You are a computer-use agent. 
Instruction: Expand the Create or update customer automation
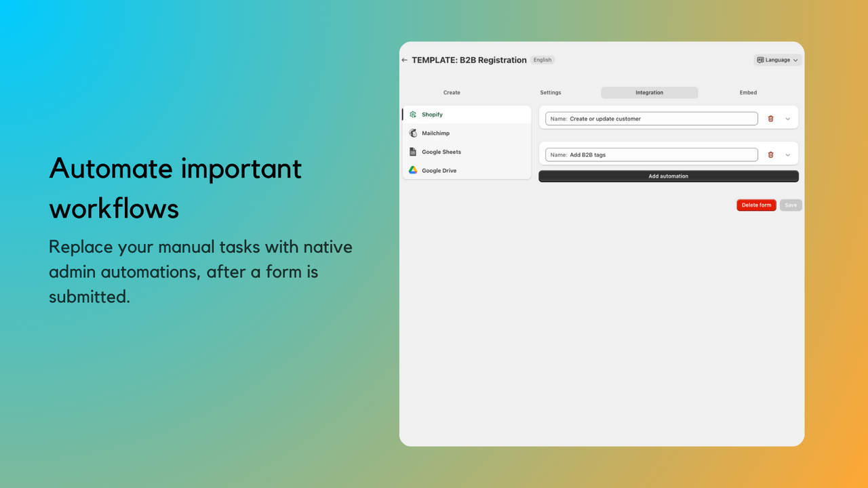[x=788, y=119]
